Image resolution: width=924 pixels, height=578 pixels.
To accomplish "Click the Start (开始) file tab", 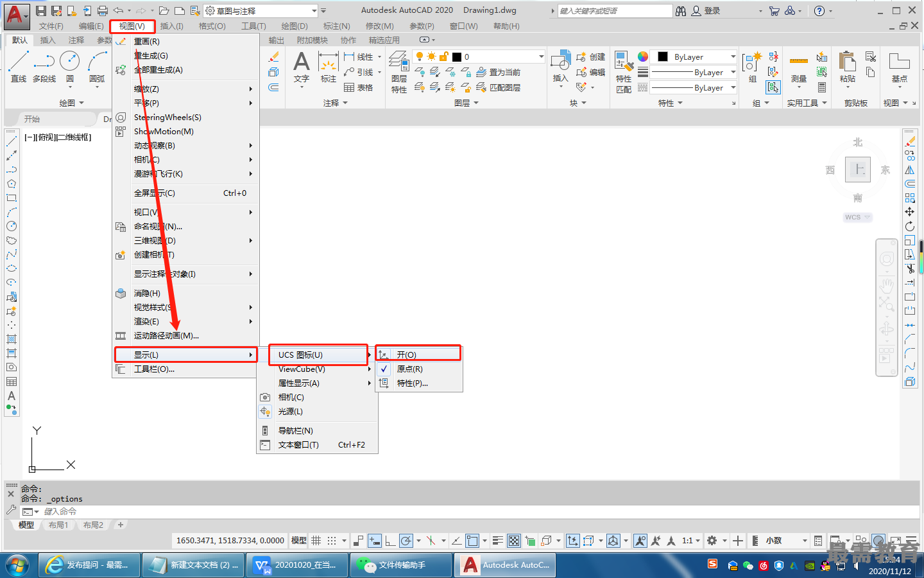I will coord(32,119).
